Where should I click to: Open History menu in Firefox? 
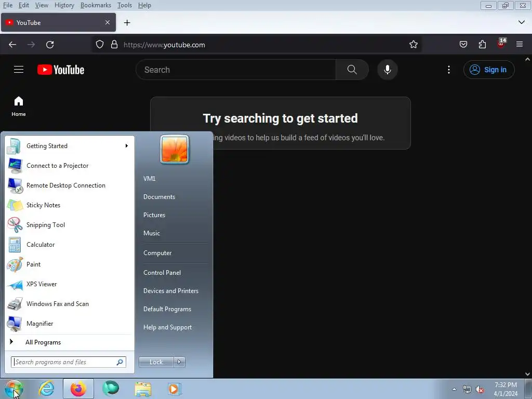[x=64, y=5]
